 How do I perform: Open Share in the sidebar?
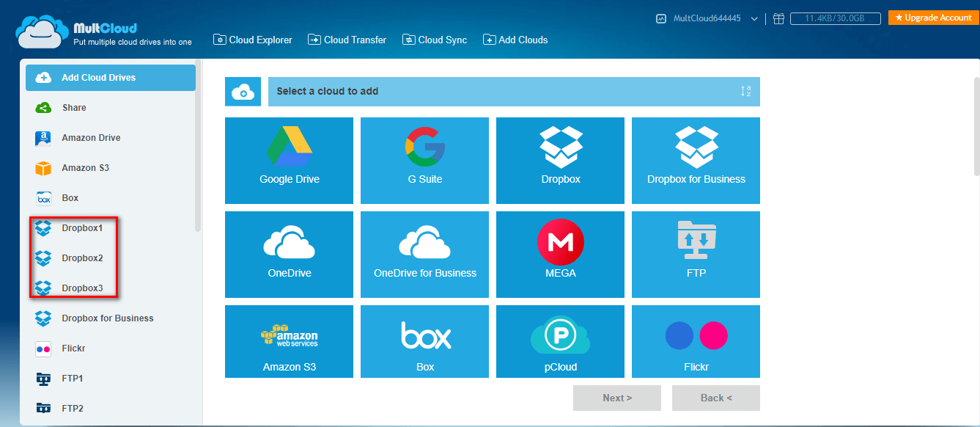[x=111, y=108]
